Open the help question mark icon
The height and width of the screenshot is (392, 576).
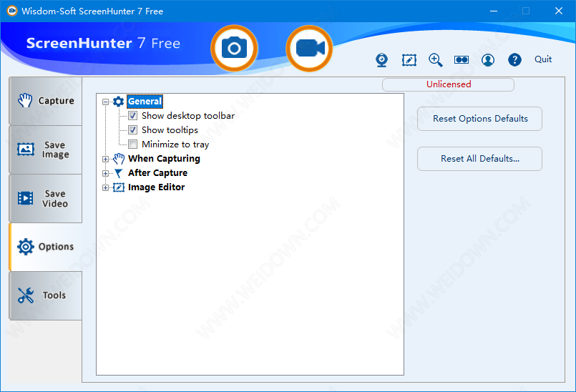pyautogui.click(x=514, y=60)
